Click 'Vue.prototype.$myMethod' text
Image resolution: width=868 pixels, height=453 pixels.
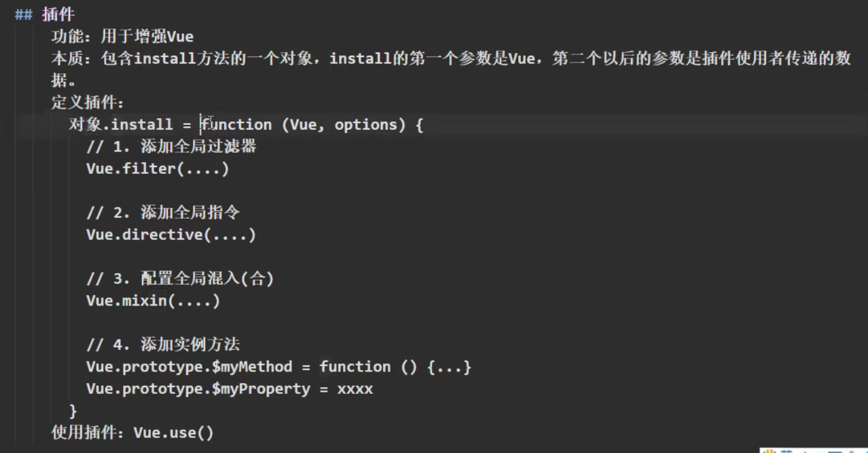(x=189, y=367)
